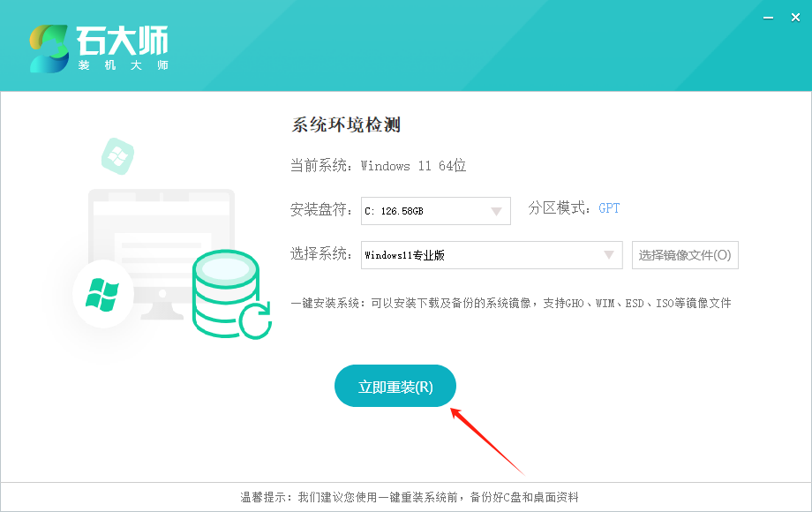Screen dimensions: 812x512
Task: Click the small tilted Windows tile icon
Action: (x=117, y=156)
